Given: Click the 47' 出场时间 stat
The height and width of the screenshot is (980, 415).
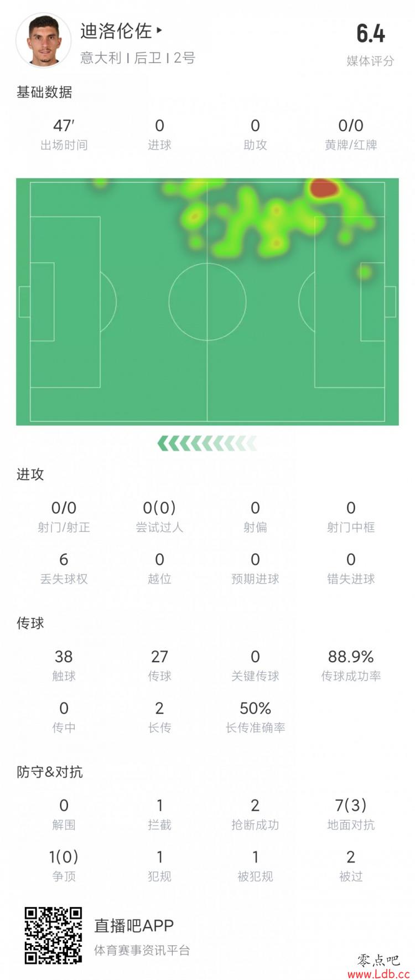Looking at the screenshot, I should click(x=64, y=134).
